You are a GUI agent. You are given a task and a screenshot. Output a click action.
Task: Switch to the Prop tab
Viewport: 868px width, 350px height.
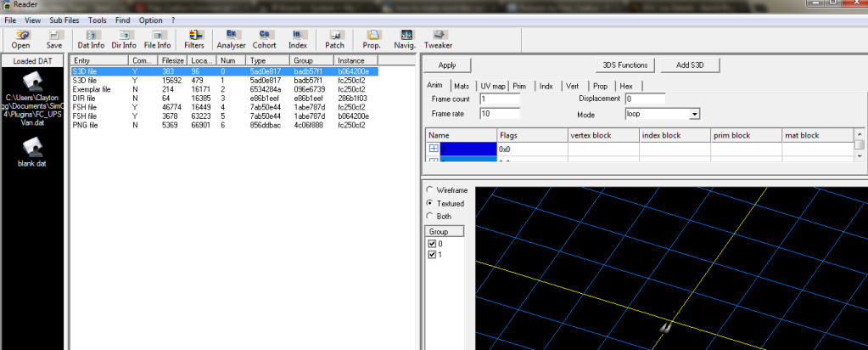coord(600,87)
